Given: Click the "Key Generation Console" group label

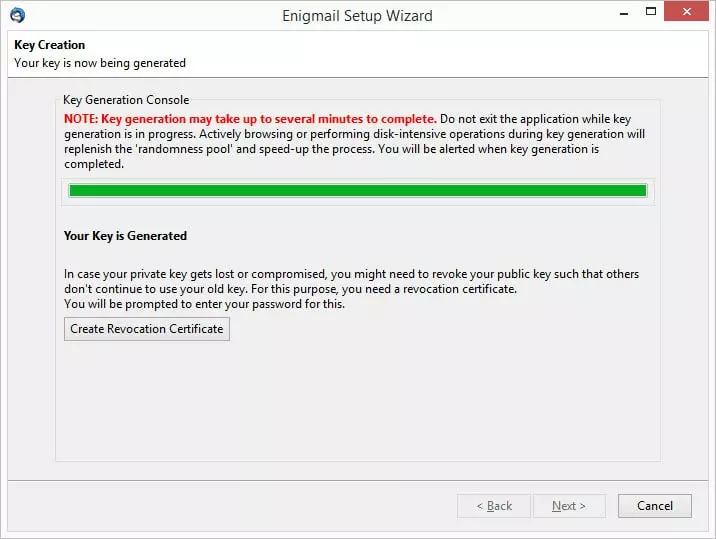Looking at the screenshot, I should pos(126,100).
